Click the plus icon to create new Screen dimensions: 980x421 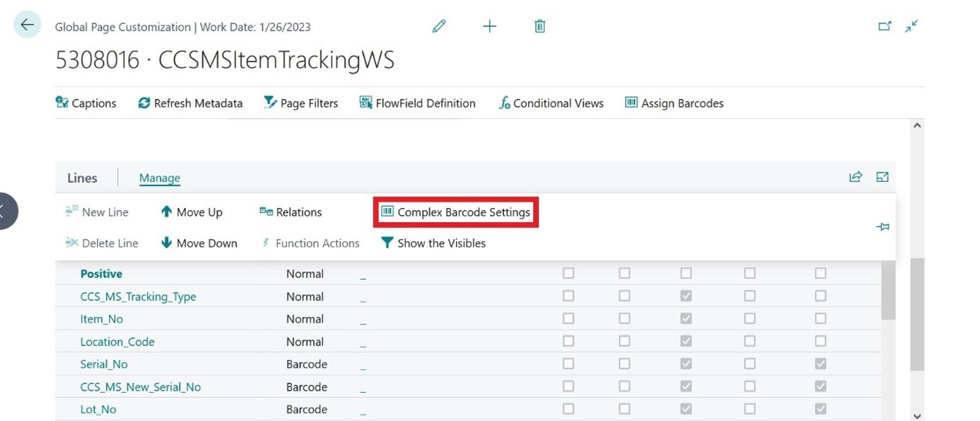pyautogui.click(x=489, y=26)
